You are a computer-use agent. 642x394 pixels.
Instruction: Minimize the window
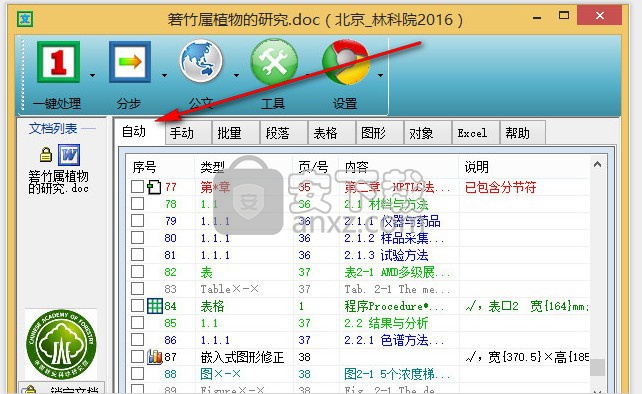click(x=537, y=18)
